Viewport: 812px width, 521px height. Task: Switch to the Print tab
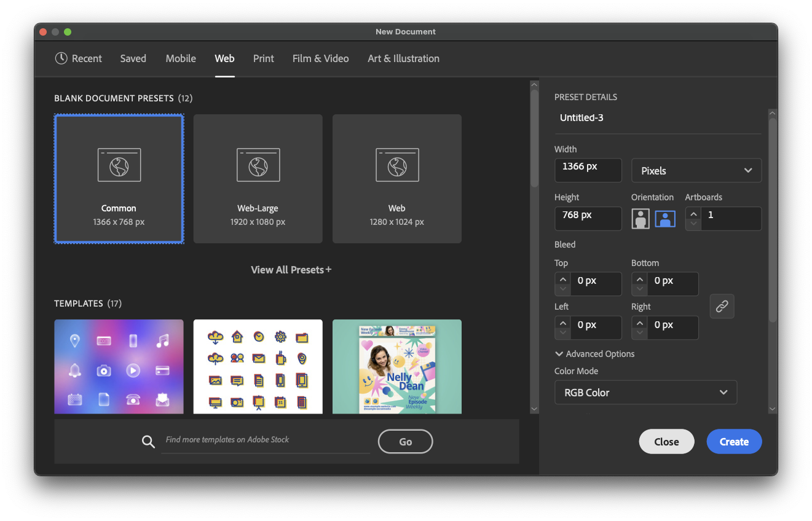[264, 58]
